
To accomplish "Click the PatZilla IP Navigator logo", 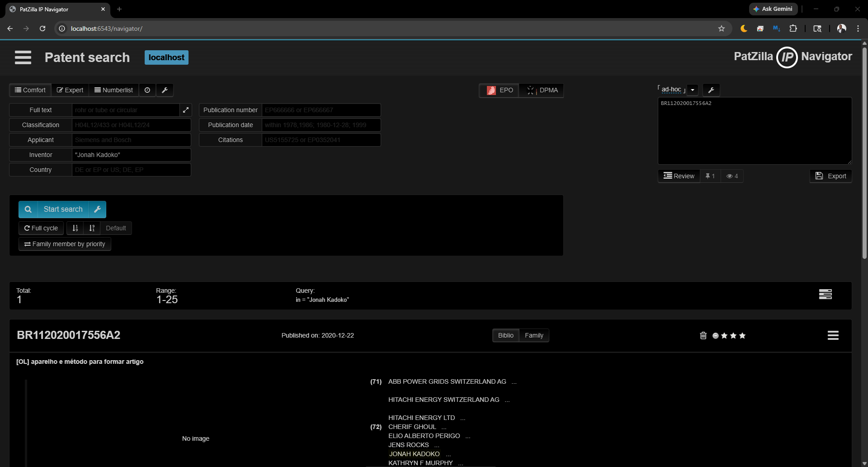I will (x=793, y=57).
